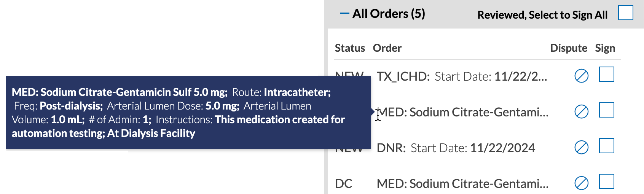The image size is (644, 194).
Task: Sign the NEW Sodium Citrate-Gentamicin order checkbox
Action: tap(607, 110)
